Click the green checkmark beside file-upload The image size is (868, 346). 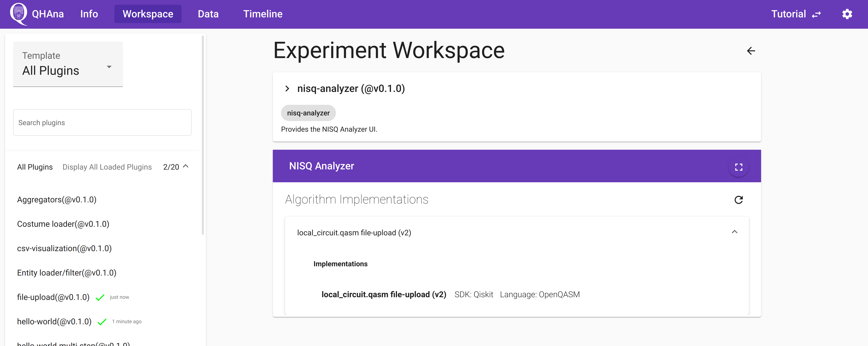point(100,297)
